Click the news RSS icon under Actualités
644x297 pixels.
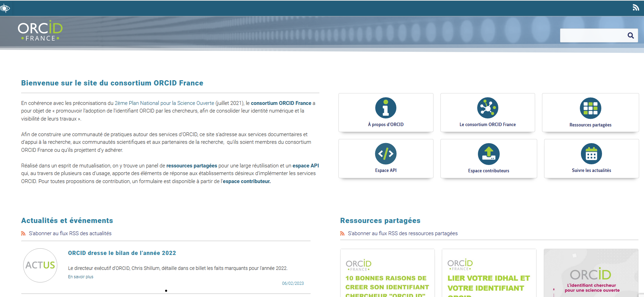(23, 233)
